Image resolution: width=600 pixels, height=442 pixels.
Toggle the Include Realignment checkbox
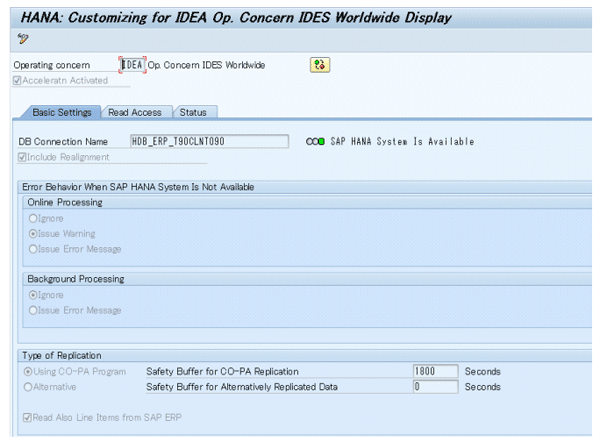coord(23,156)
